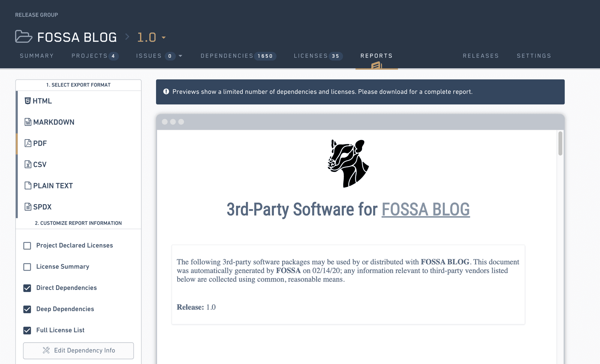Click the Markdown document icon
Screen dimensions: 600x364
28,122
